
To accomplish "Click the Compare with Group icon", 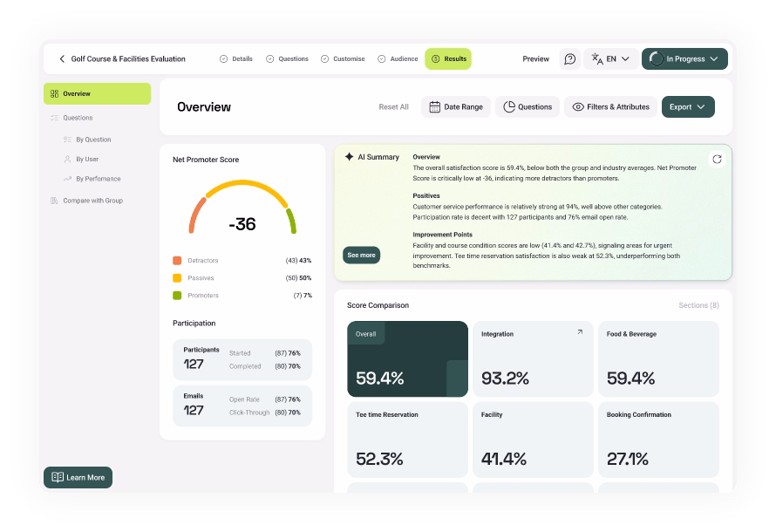I will 54,201.
